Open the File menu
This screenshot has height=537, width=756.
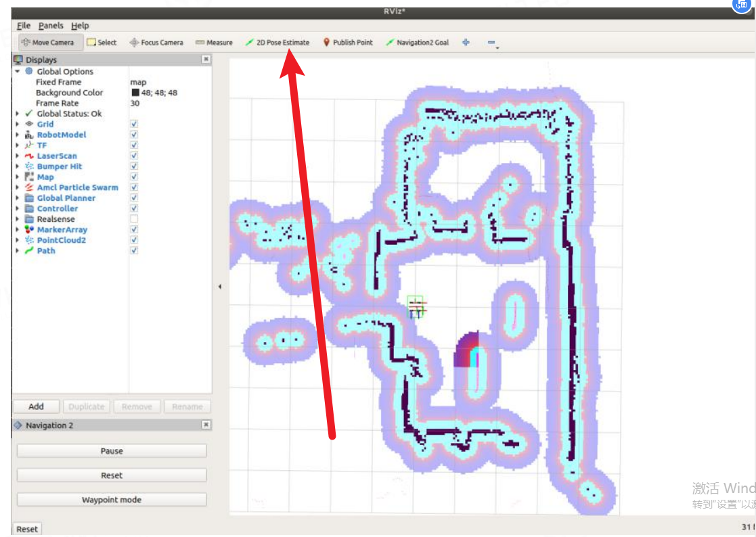point(23,26)
